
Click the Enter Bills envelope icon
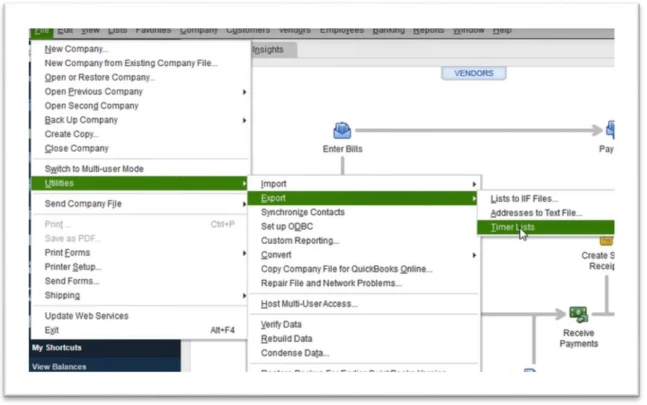(342, 130)
